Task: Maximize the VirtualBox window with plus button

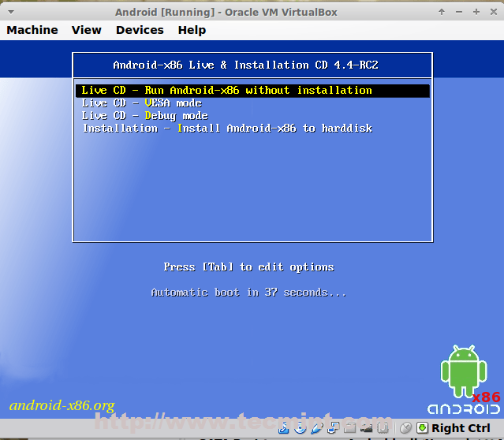Action: tap(476, 12)
